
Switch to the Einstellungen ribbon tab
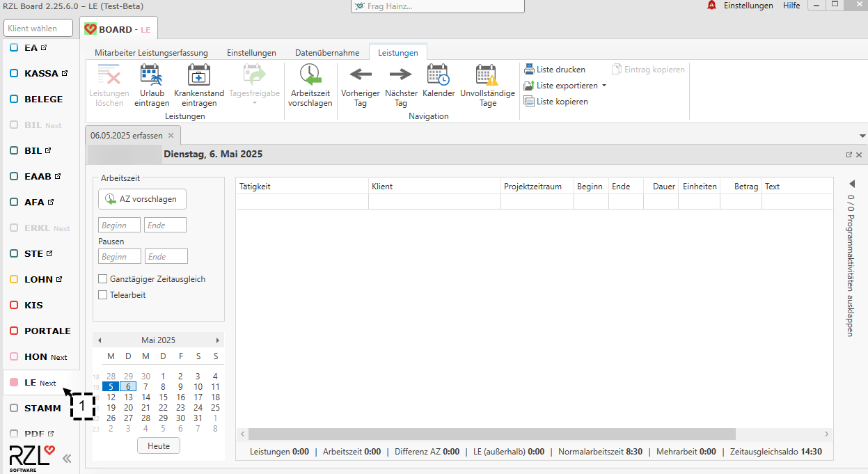[x=251, y=53]
